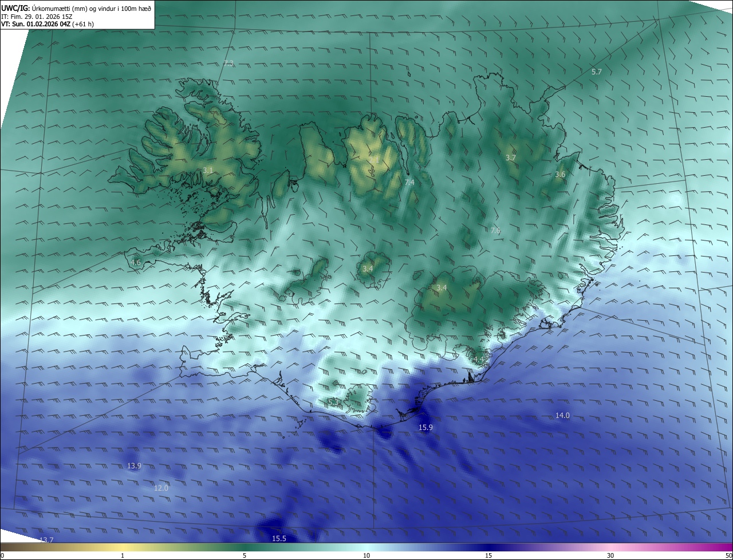This screenshot has height=560, width=733.
Task: Click the '50' tick label on the color scale
Action: [728, 555]
